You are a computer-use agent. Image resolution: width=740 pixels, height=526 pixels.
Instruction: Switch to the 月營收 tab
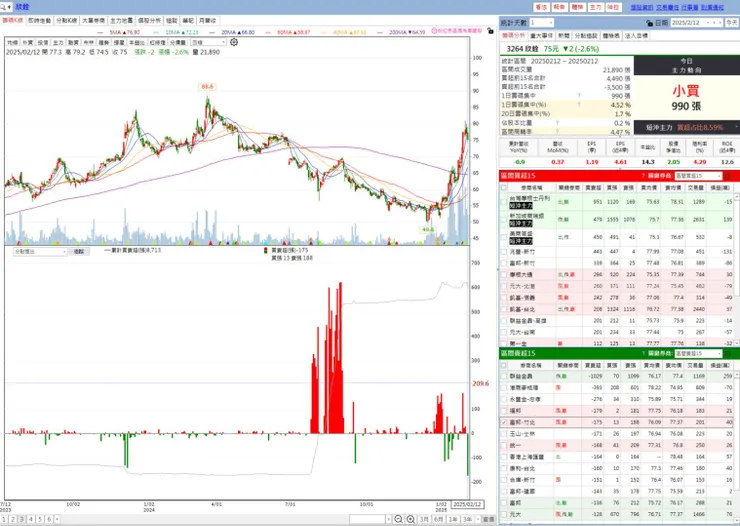click(x=207, y=21)
